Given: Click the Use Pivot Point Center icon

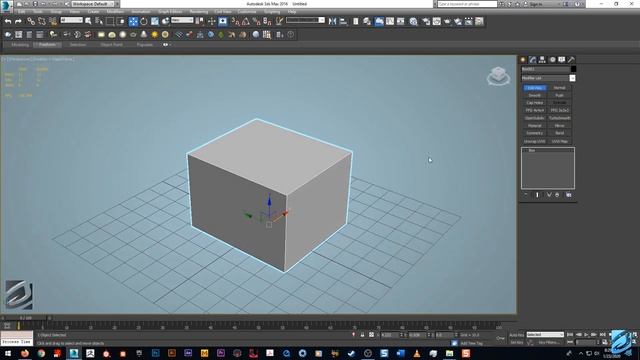Looking at the screenshot, I should tap(200, 21).
